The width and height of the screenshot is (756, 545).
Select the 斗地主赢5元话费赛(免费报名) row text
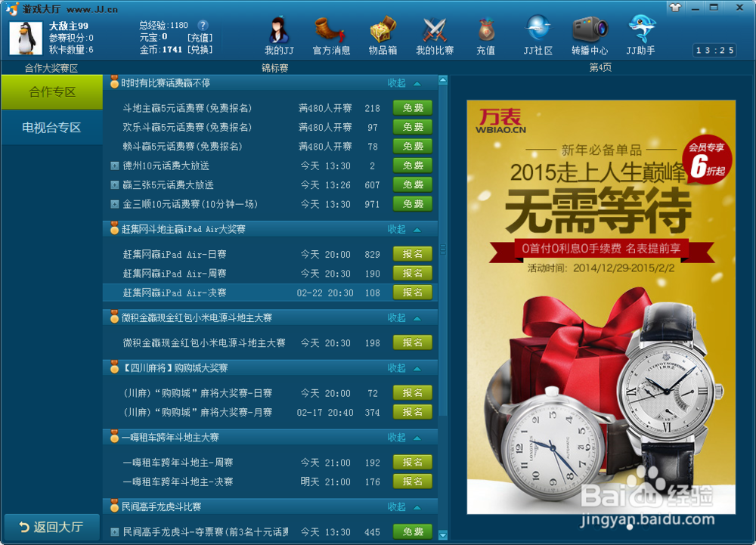[187, 108]
